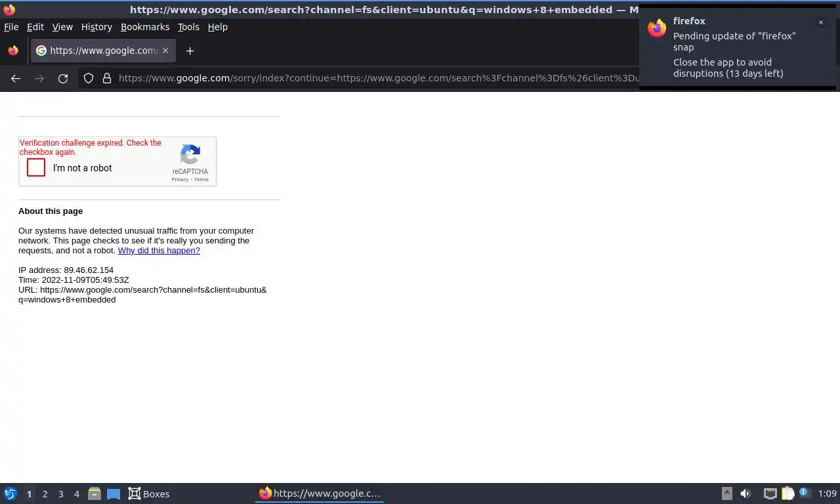Open the Edit menu
840x504 pixels.
coord(35,27)
